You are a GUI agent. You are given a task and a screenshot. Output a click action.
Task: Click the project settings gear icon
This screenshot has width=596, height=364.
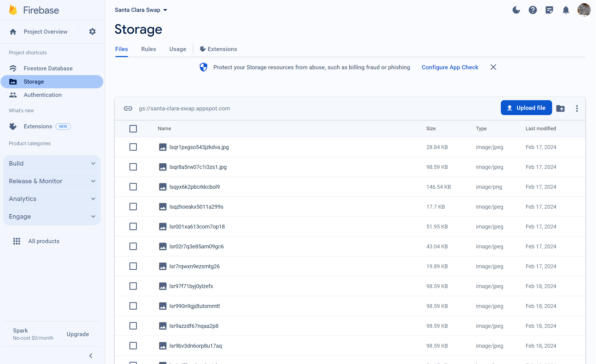click(92, 31)
